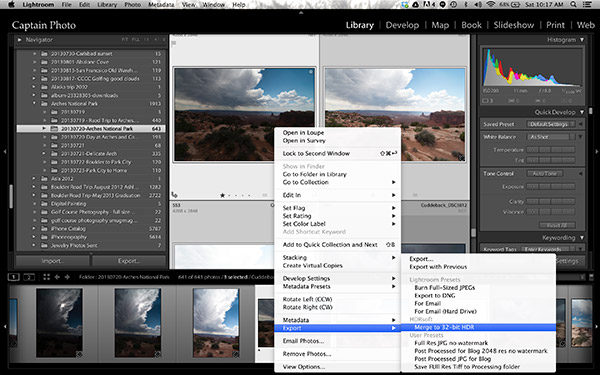Click the Vibrance adjustment buttons
This screenshot has height=375, width=600.
(551, 212)
